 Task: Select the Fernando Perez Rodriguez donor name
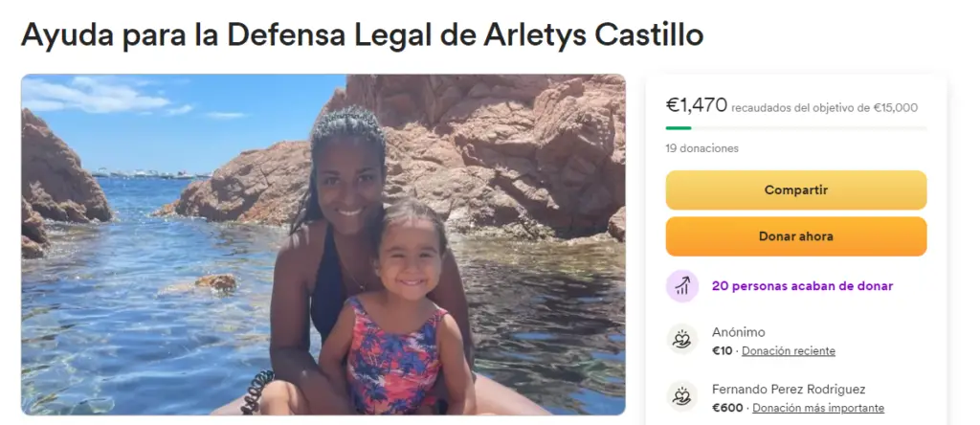789,390
